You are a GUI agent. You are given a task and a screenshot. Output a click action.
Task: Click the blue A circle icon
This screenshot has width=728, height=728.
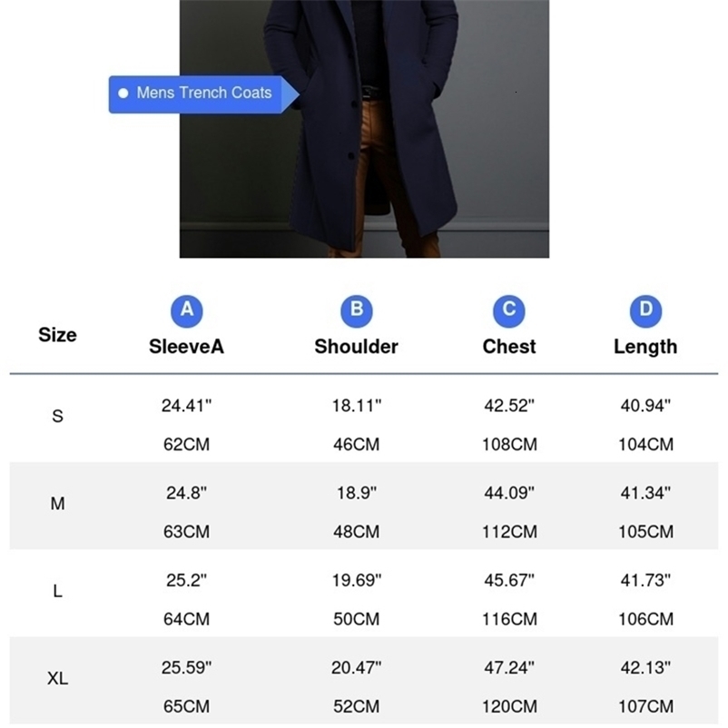[186, 310]
